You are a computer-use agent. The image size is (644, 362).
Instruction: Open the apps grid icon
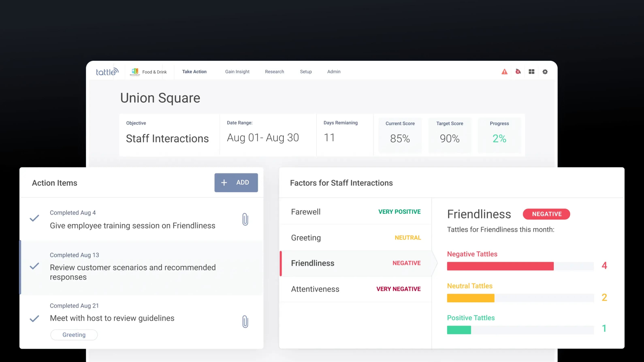tap(531, 72)
